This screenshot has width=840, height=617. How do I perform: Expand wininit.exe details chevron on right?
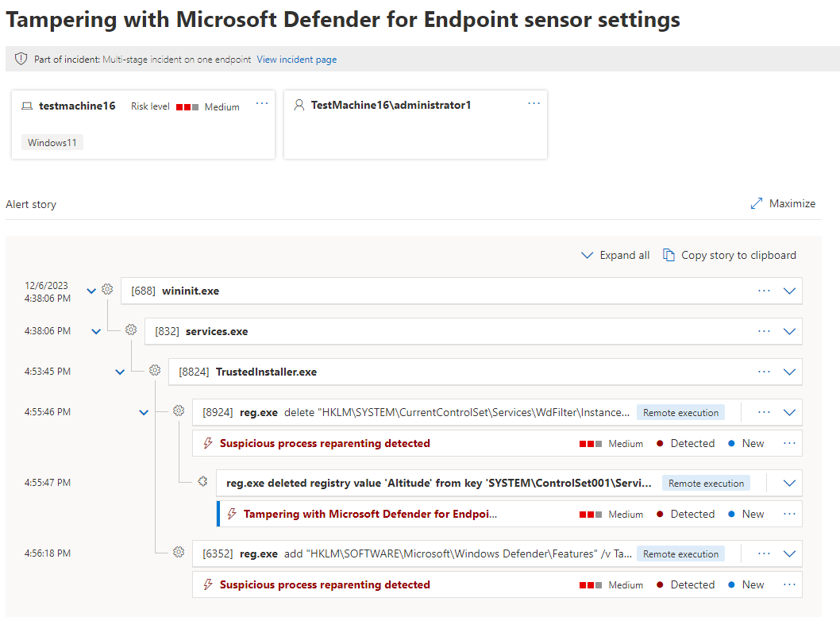(x=789, y=291)
